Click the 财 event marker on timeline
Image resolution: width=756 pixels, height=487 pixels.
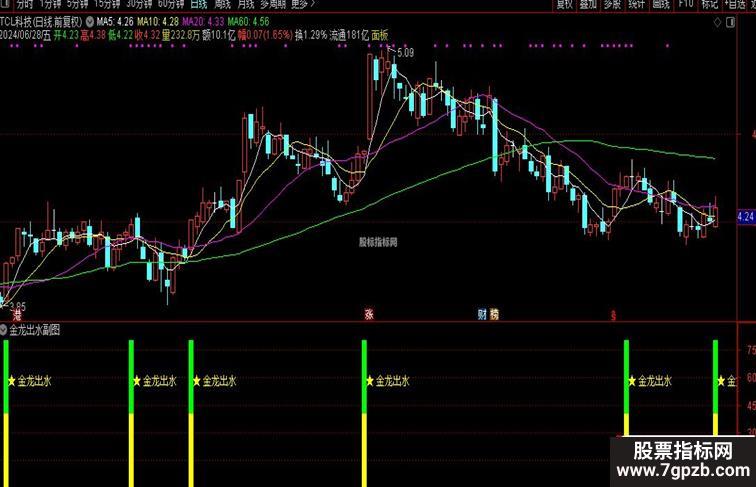[x=482, y=314]
